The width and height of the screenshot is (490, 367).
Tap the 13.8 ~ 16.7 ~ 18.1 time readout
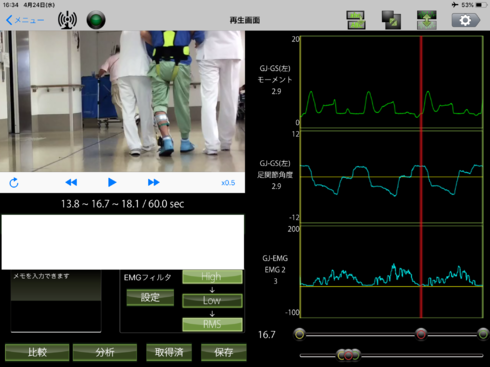pos(122,204)
